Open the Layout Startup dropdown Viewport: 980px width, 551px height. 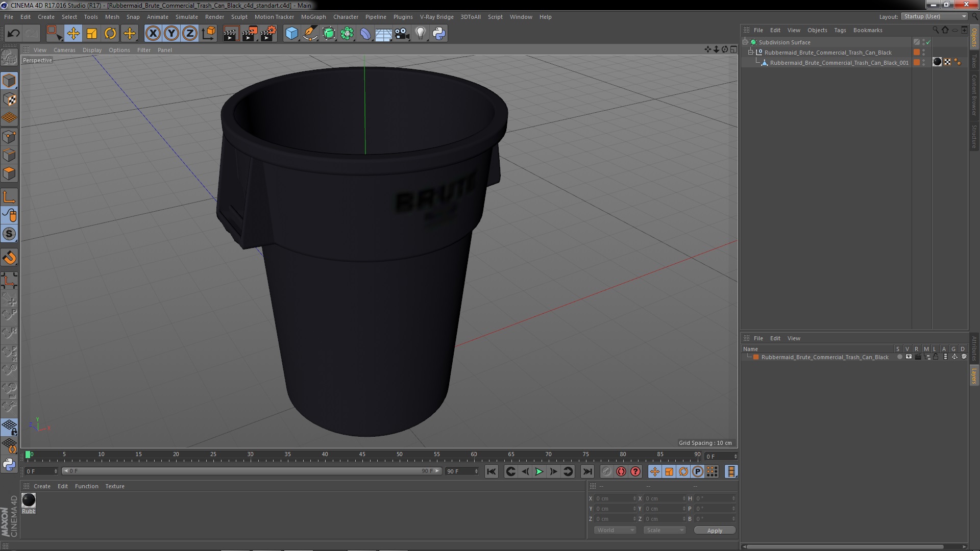(x=935, y=16)
